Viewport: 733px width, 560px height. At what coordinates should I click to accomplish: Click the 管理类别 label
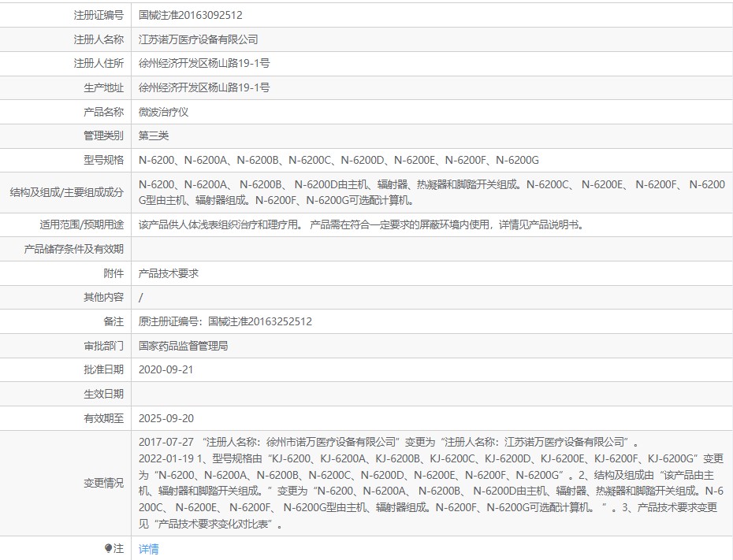click(104, 135)
